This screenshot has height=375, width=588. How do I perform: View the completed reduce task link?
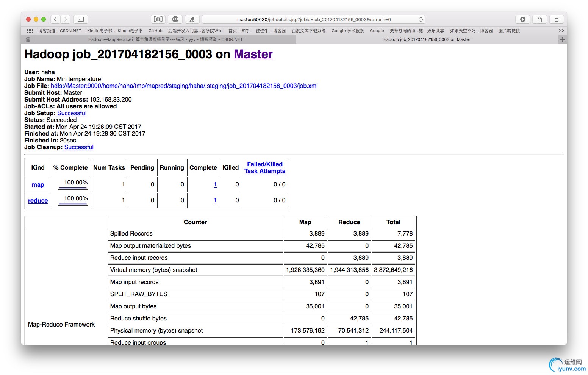point(215,200)
